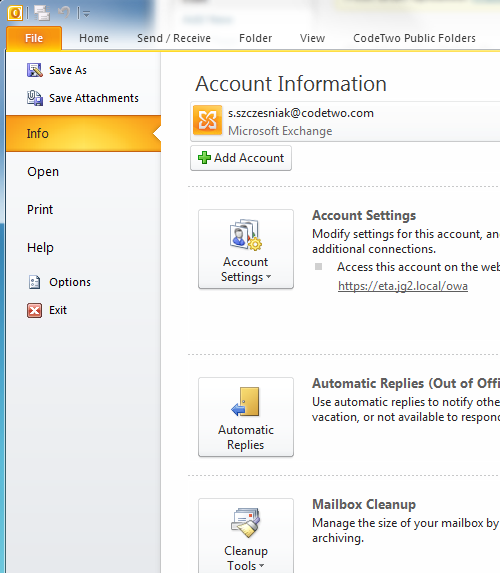
Task: Expand the Cleanup Tools dropdown arrow
Action: click(x=261, y=566)
